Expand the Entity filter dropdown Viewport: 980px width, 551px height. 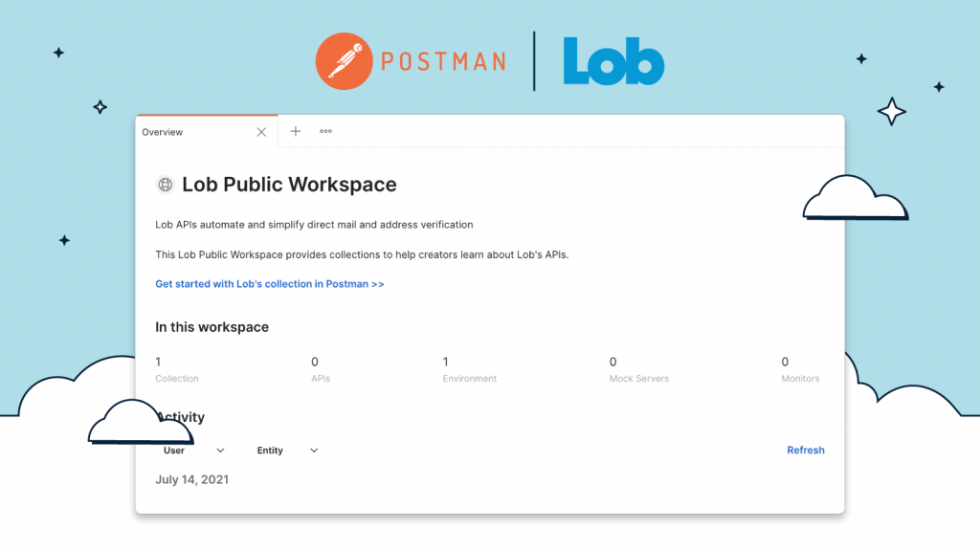click(287, 451)
